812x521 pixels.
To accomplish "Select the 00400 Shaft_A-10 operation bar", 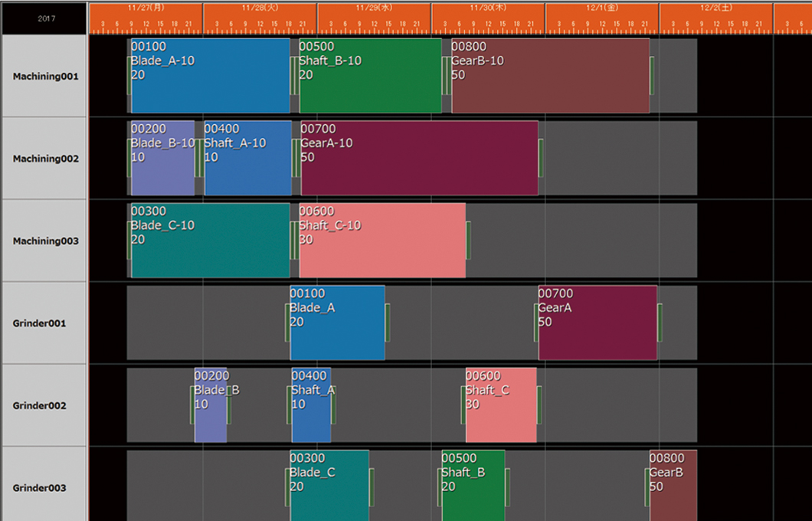I will coord(245,157).
